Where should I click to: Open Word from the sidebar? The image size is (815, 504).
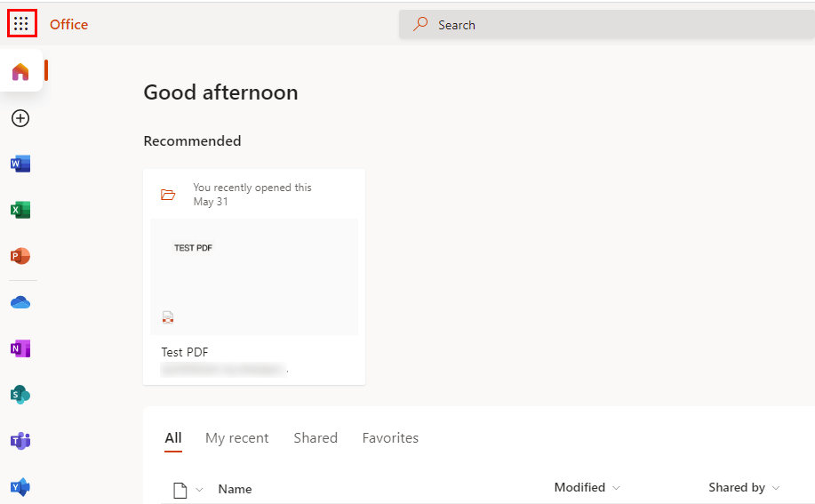(x=20, y=164)
